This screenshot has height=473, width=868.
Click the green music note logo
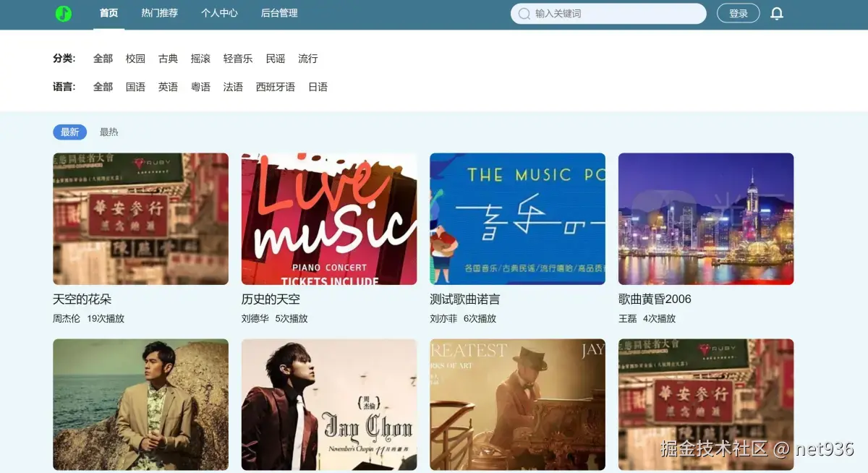[x=64, y=13]
